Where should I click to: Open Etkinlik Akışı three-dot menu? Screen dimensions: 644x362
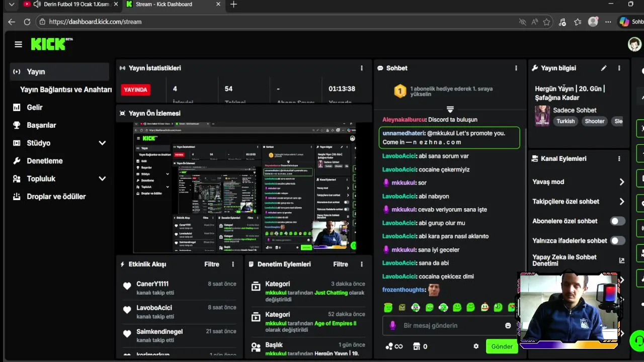(232, 264)
